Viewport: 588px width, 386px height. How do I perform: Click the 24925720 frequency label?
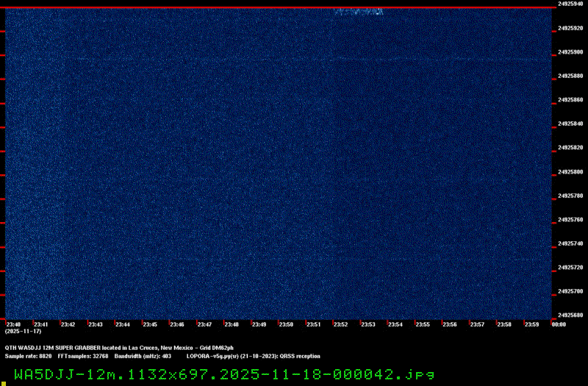tap(570, 268)
